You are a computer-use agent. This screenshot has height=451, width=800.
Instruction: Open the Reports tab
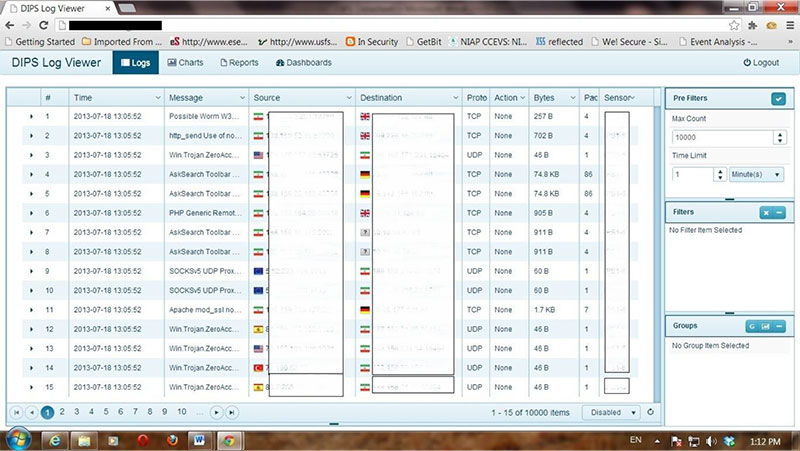click(x=239, y=63)
